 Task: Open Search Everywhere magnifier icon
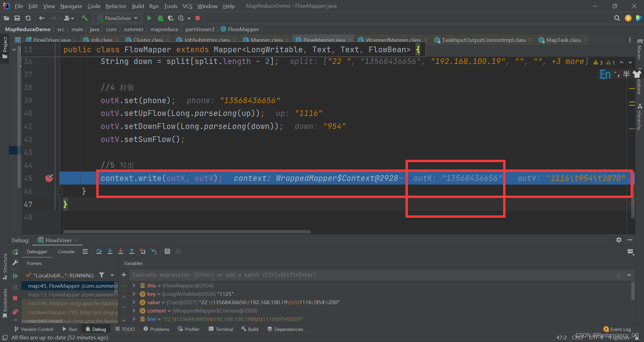(x=617, y=18)
